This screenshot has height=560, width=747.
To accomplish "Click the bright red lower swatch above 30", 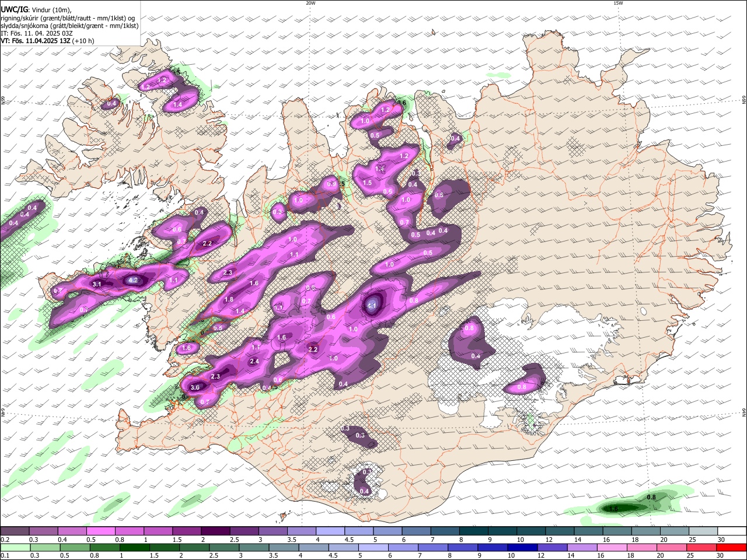I will pyautogui.click(x=732, y=547).
